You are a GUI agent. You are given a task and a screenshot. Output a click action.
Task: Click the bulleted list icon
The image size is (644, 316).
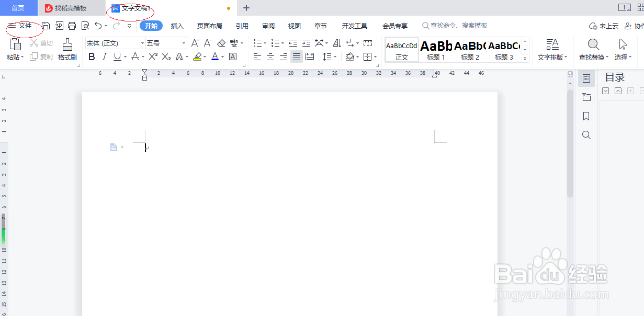258,43
